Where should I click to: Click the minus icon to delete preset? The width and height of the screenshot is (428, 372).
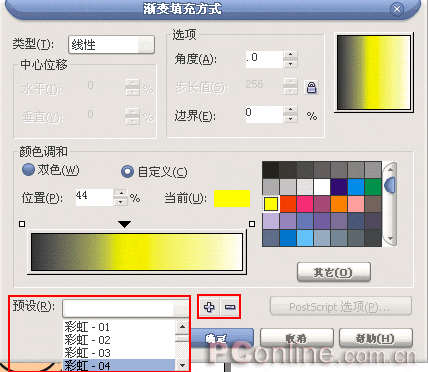click(x=230, y=307)
